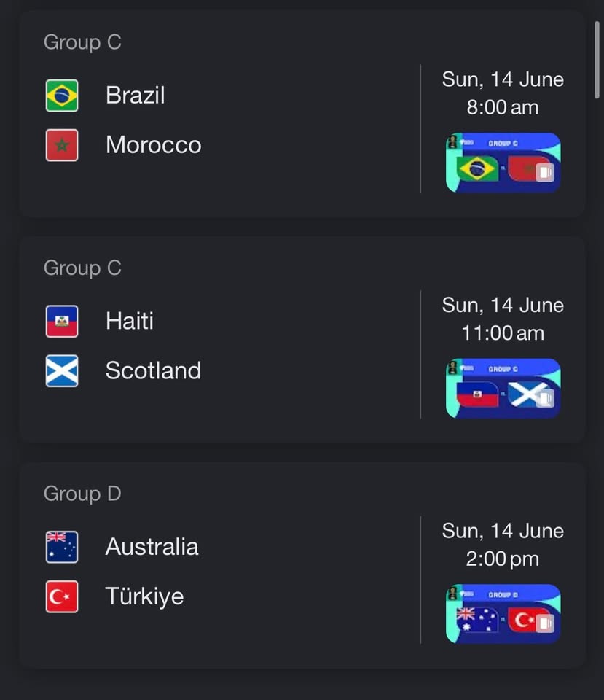Click the Brazil flag icon
The image size is (604, 700).
(62, 96)
